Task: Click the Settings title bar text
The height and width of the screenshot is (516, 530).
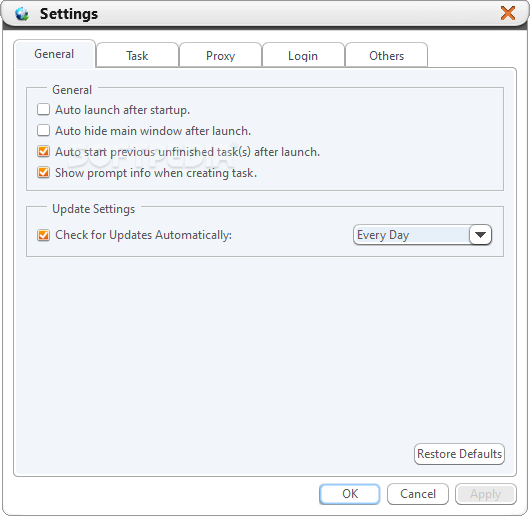Action: click(x=69, y=14)
